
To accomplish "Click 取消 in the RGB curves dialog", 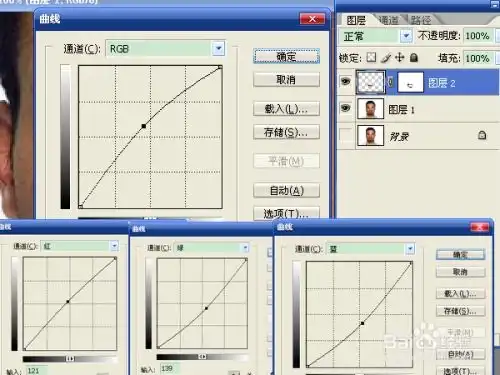I will 286,80.
